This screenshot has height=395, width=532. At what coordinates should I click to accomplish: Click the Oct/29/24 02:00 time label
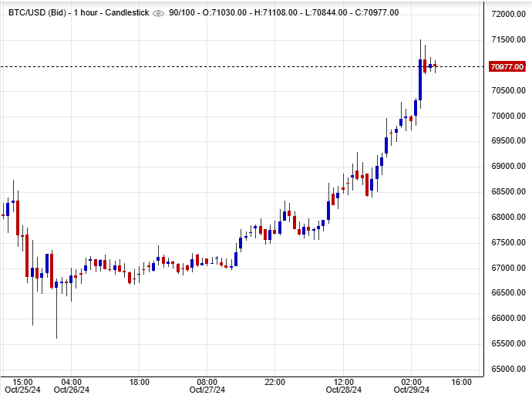tap(411, 386)
